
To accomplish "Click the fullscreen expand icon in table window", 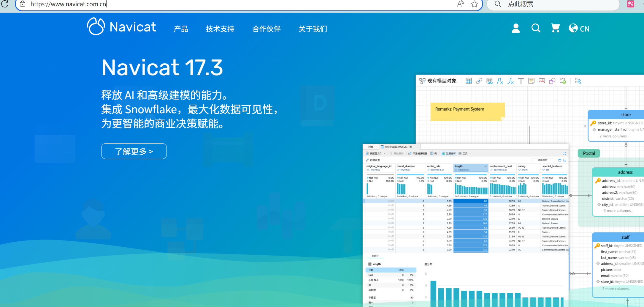I will 564,153.
